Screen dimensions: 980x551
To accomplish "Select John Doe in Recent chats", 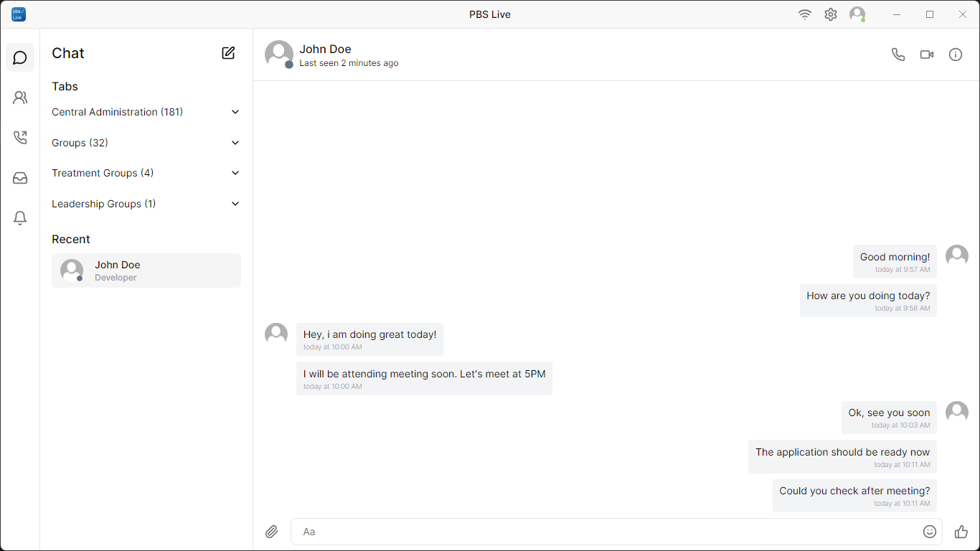I will point(146,270).
